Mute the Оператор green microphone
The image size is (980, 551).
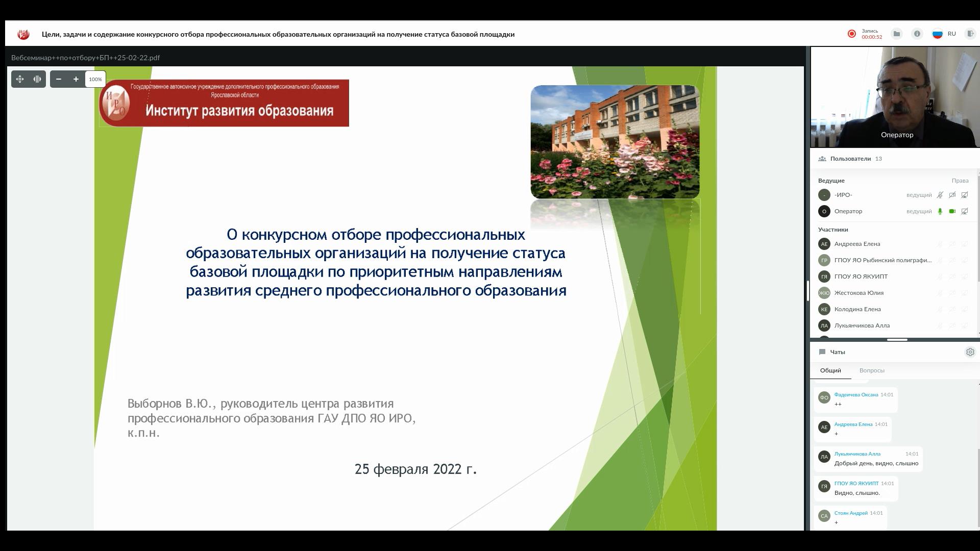[x=940, y=211]
